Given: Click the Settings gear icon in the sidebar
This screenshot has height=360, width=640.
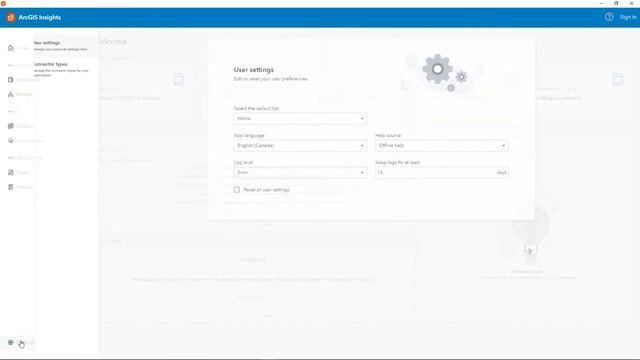Looking at the screenshot, I should coord(11,342).
